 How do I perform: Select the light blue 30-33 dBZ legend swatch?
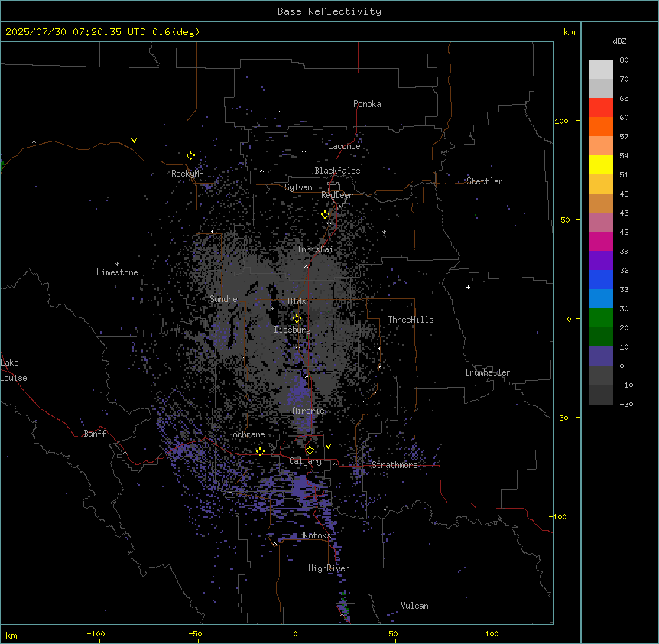coord(601,299)
